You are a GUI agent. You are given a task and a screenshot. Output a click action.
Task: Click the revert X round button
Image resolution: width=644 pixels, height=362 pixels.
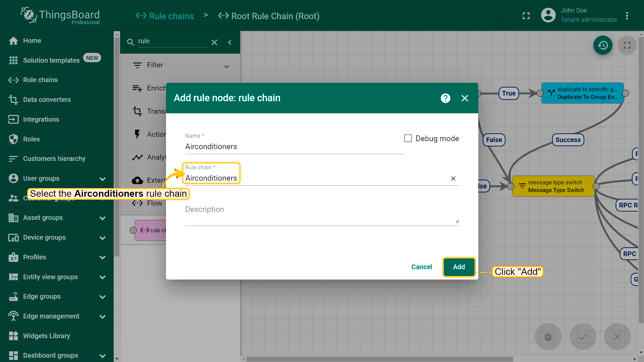(x=617, y=337)
